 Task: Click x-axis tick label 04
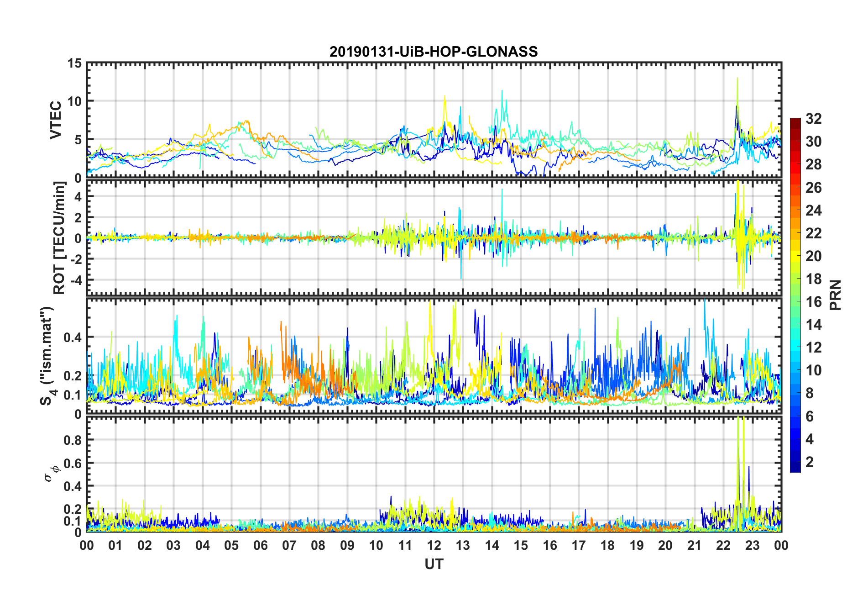coord(203,545)
